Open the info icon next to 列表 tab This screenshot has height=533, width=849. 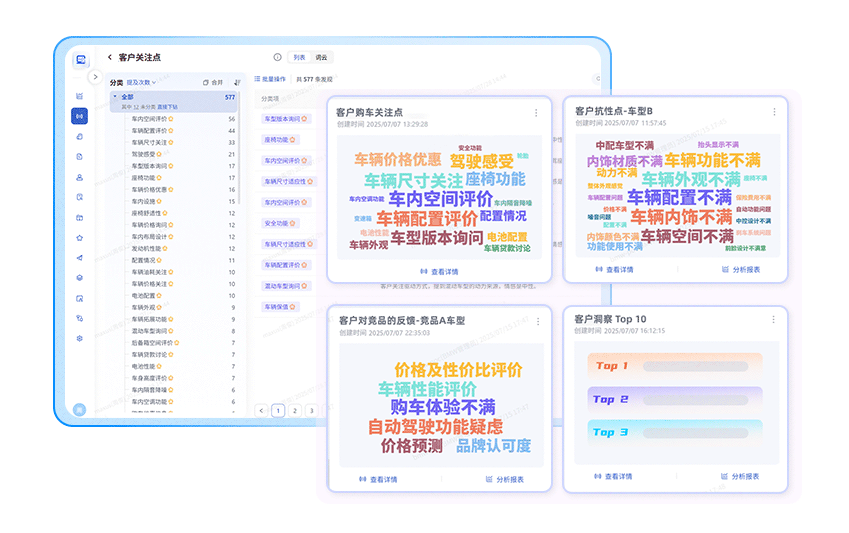tap(277, 57)
